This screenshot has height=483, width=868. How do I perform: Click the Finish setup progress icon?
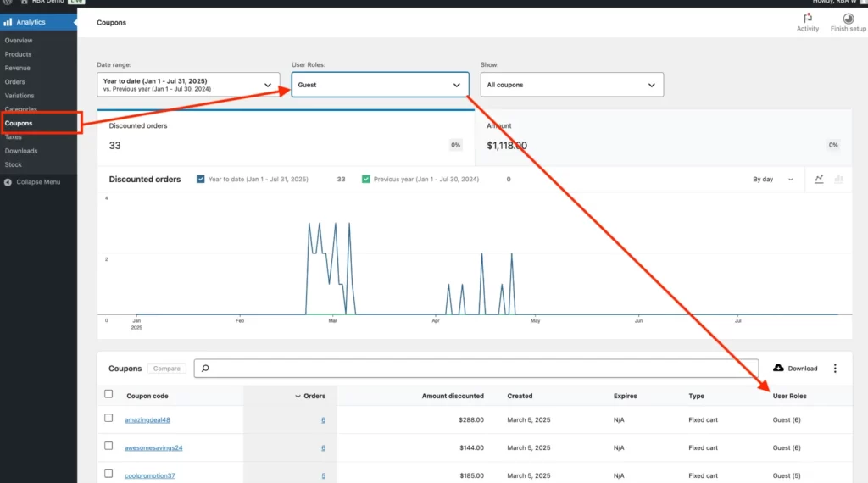point(848,19)
